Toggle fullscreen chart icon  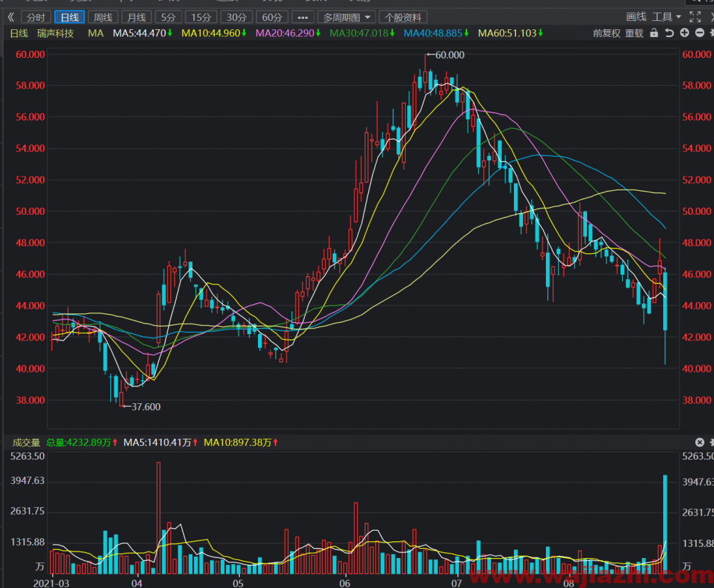coord(695,17)
